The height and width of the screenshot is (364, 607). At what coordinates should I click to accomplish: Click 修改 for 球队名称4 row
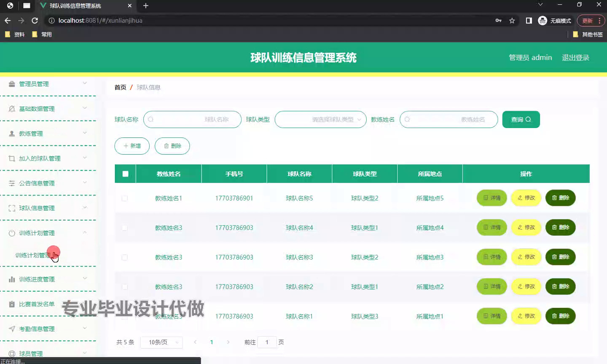coord(526,227)
